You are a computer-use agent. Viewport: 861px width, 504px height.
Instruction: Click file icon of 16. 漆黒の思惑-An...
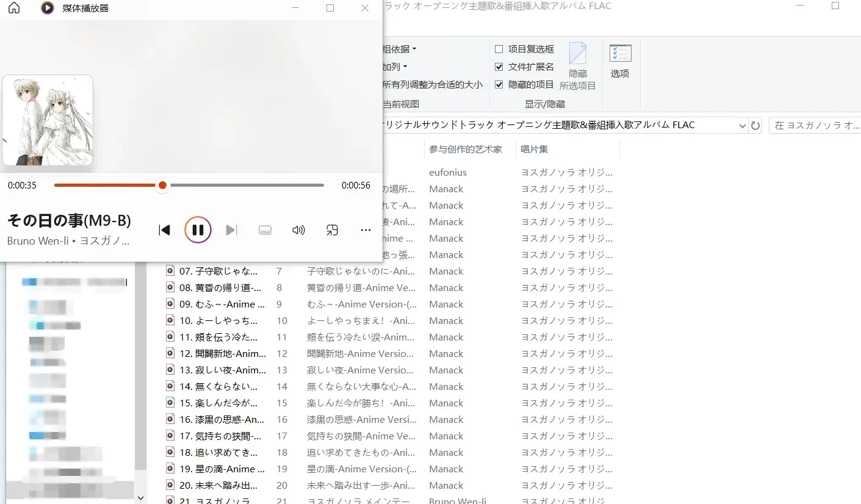pyautogui.click(x=170, y=419)
